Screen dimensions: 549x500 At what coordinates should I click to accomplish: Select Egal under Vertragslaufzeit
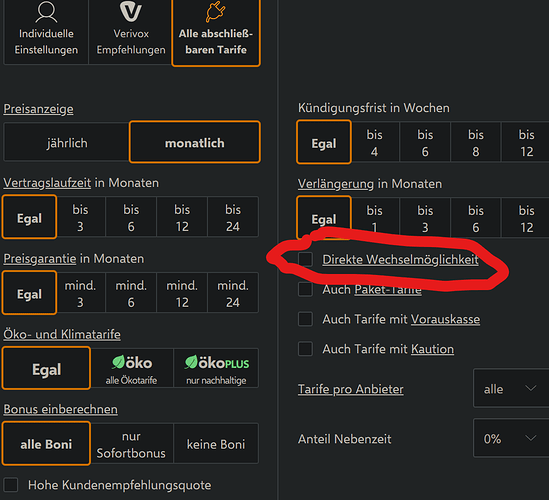click(x=29, y=217)
